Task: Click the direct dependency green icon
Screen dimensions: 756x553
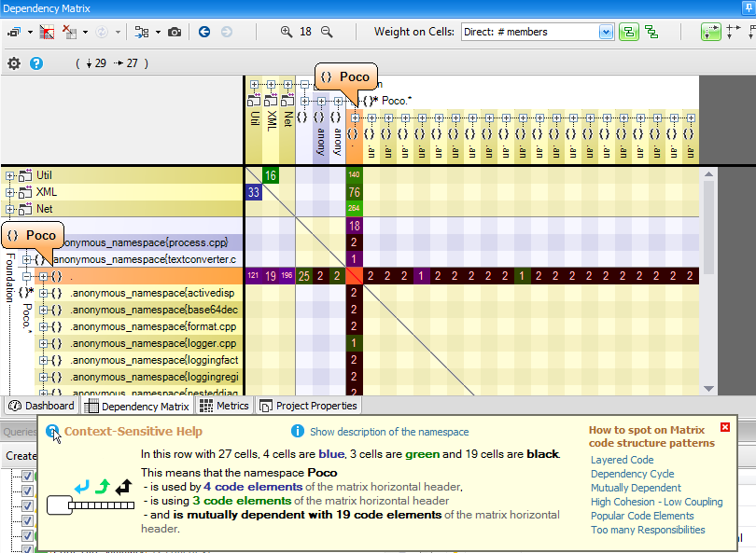Action: coord(629,32)
